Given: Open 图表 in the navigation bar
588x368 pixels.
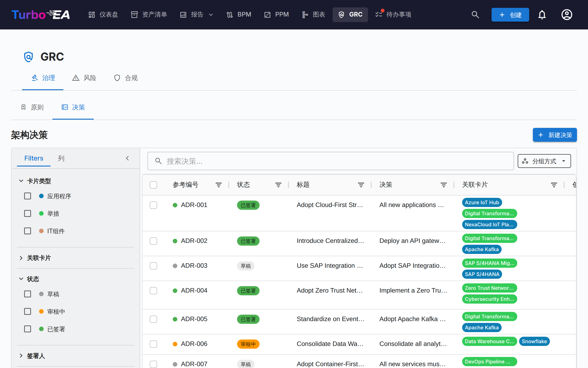Looking at the screenshot, I should (x=314, y=14).
